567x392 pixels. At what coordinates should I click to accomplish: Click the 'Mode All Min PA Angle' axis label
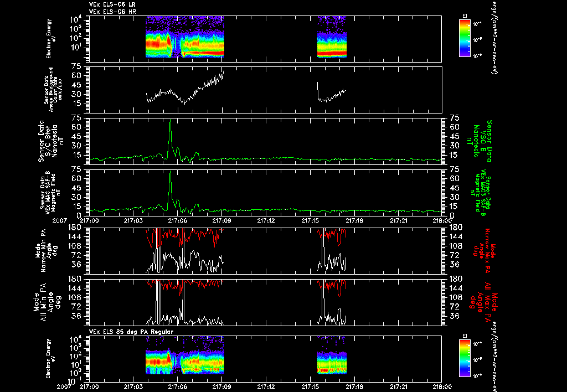(48, 302)
